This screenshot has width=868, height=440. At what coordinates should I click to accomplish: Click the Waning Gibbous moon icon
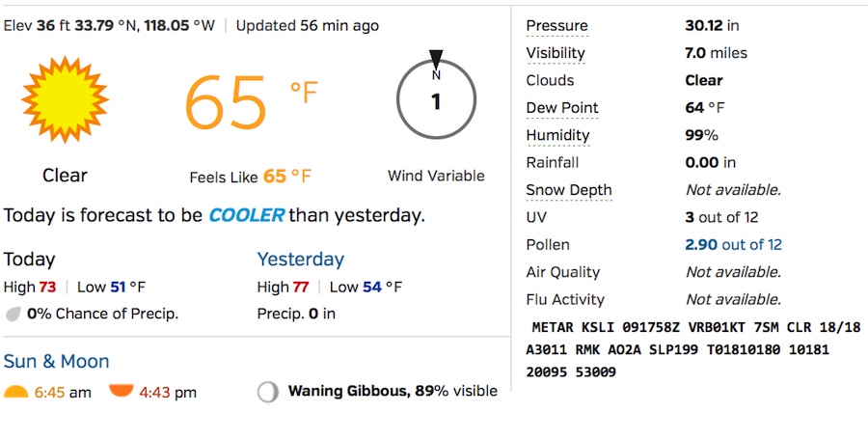pos(268,392)
